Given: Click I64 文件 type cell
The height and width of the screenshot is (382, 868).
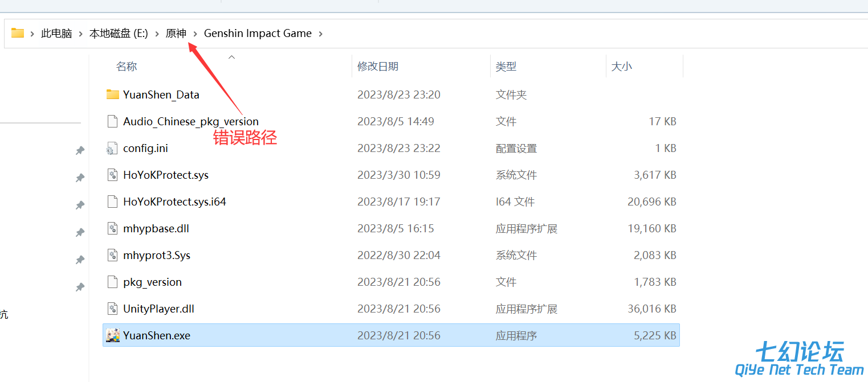Looking at the screenshot, I should (516, 202).
